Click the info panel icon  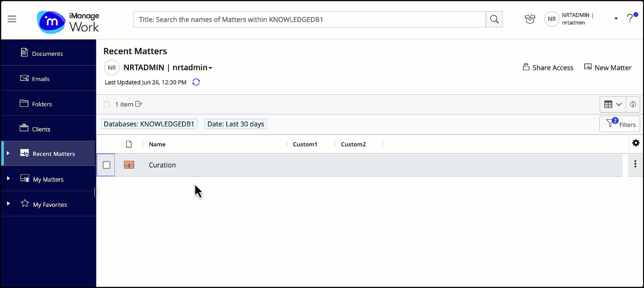point(633,104)
